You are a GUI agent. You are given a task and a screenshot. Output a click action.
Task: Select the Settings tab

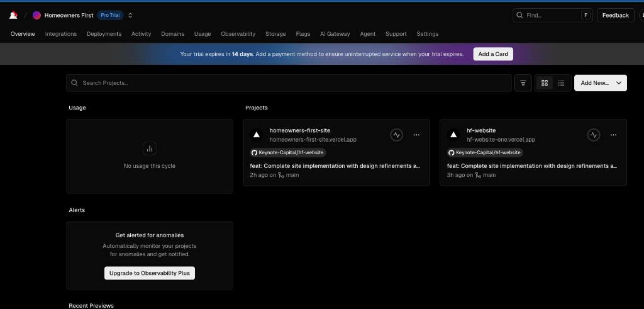427,34
